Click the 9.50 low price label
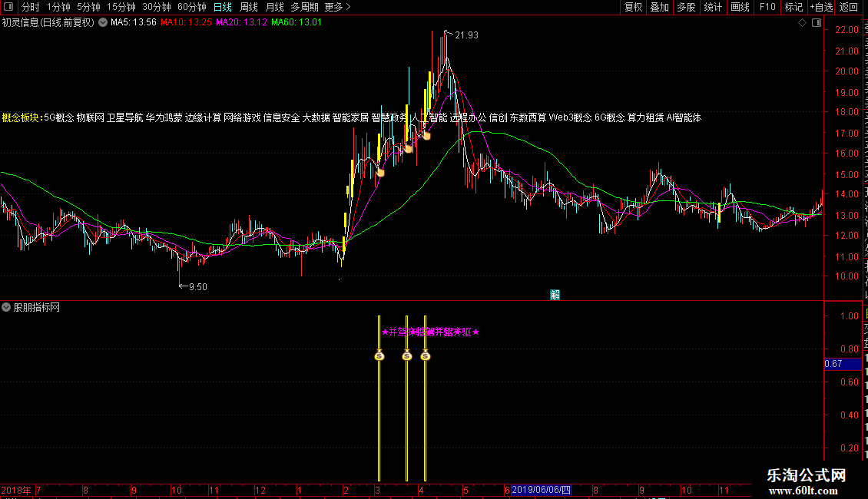Image resolution: width=868 pixels, height=499 pixels. click(x=197, y=286)
